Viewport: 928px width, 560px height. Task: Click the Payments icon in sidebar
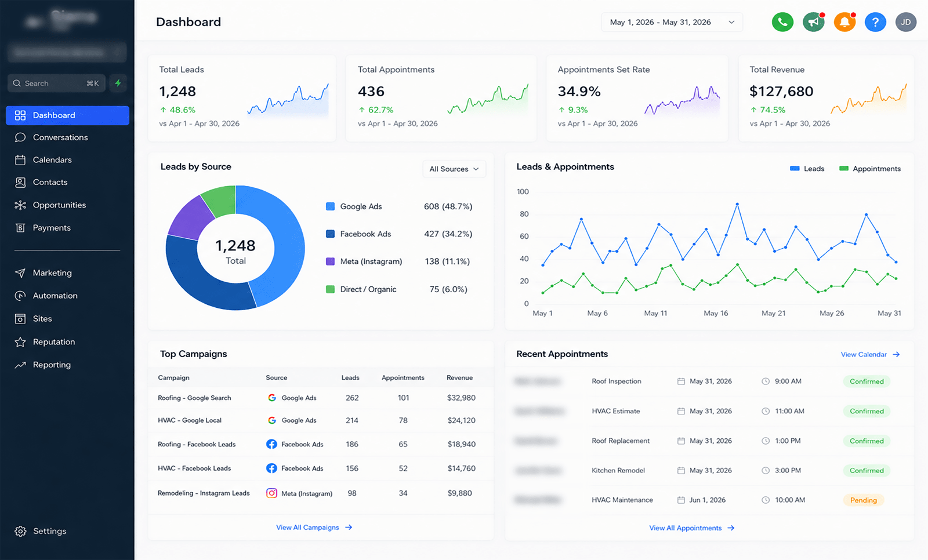tap(20, 228)
